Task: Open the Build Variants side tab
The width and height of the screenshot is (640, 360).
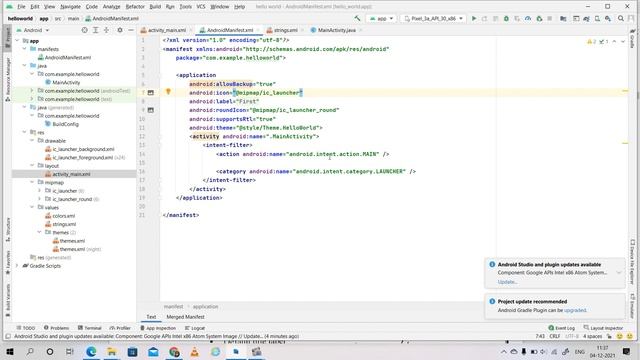Action: [8, 300]
